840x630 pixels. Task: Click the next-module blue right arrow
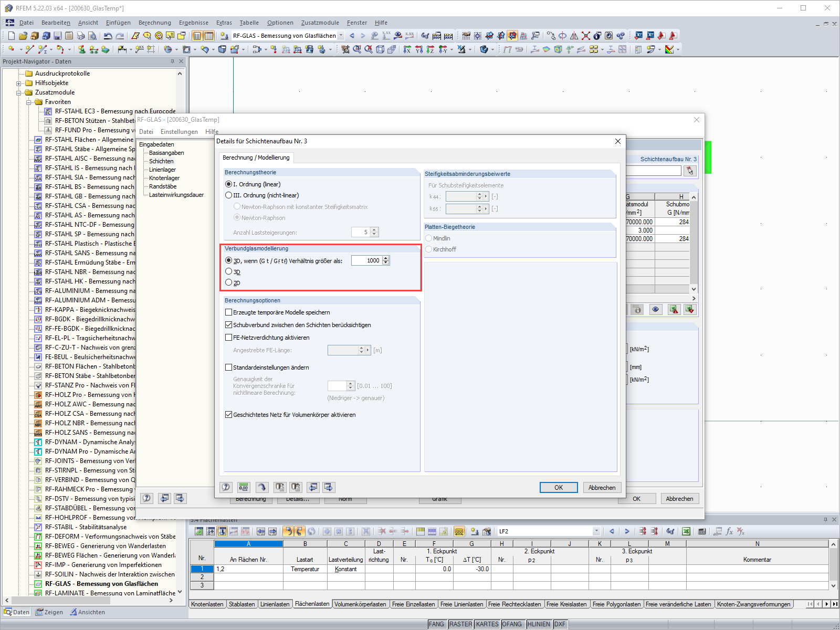tap(362, 36)
